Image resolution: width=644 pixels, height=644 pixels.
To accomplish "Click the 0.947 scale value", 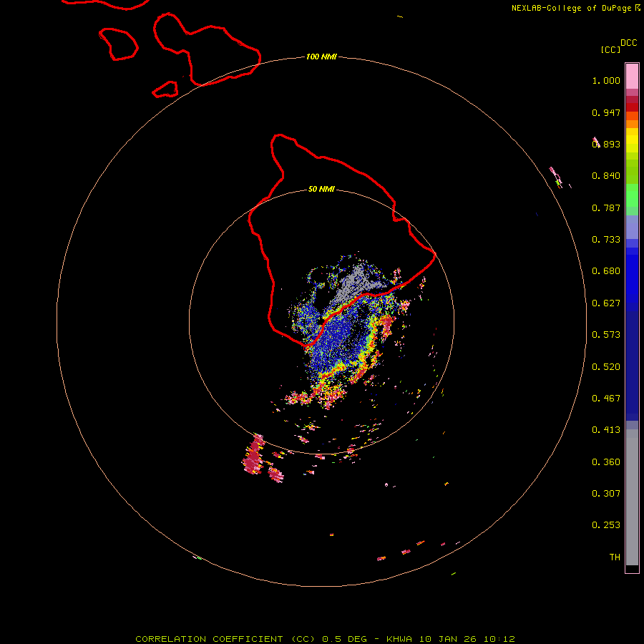I will point(606,112).
